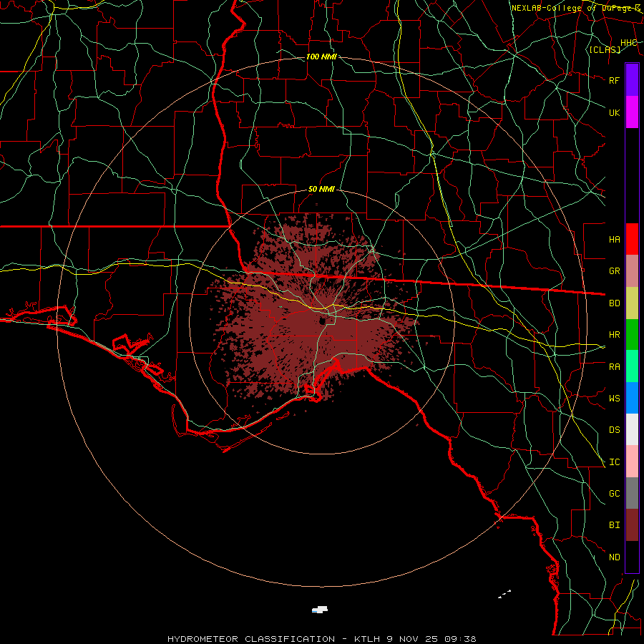Click the Hydrometeor Classification KTLH title text
The image size is (644, 644).
(321, 639)
